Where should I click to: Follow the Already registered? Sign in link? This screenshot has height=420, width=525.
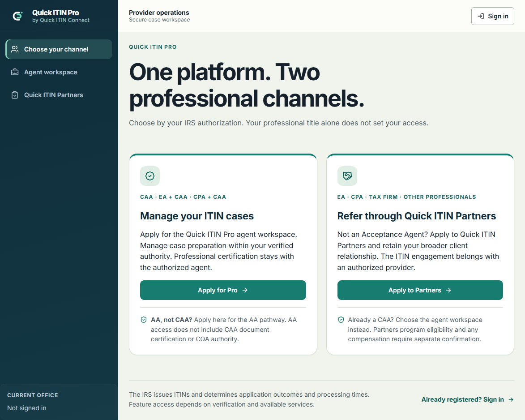click(467, 399)
